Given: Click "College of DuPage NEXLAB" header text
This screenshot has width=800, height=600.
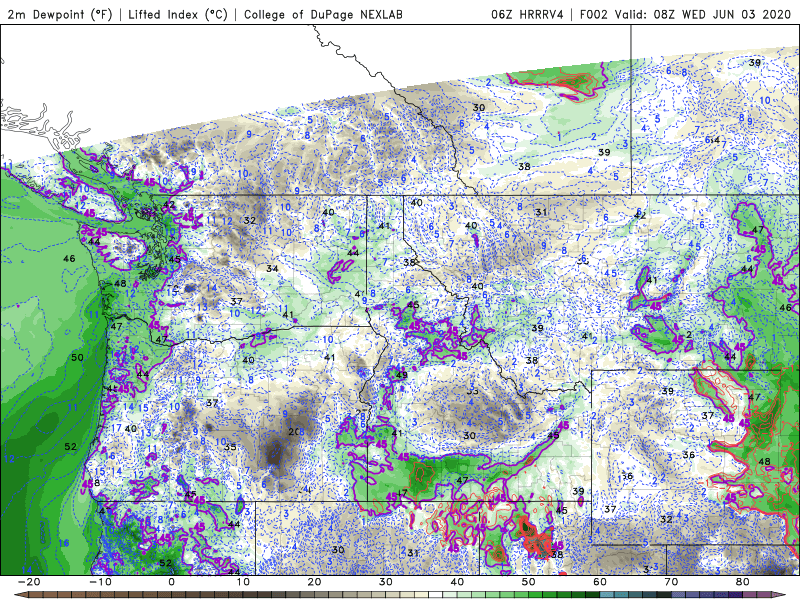Looking at the screenshot, I should coord(323,14).
